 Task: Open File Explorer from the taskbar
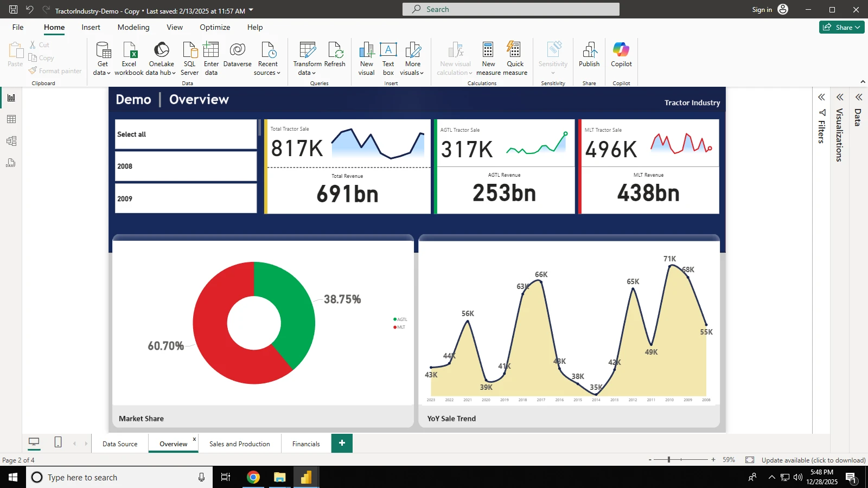pyautogui.click(x=279, y=477)
